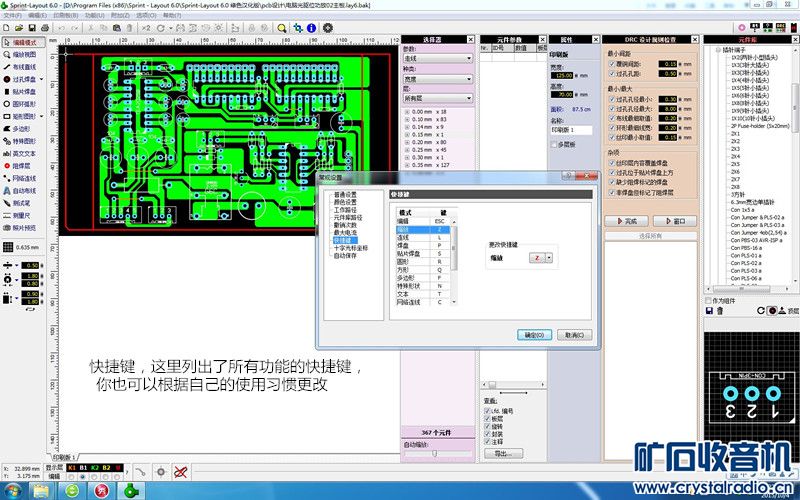Click the Save floppy disk toolbar icon
The image size is (800, 500).
[x=32, y=28]
